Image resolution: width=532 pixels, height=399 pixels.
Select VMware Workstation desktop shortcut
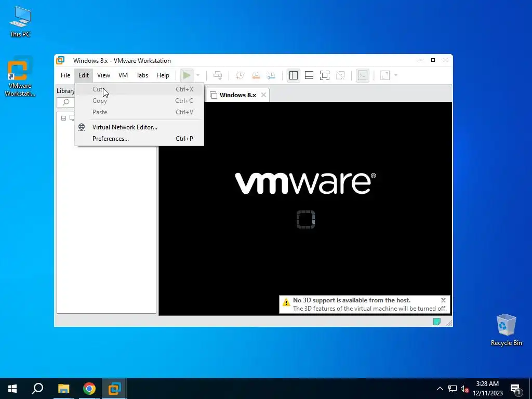pos(20,77)
